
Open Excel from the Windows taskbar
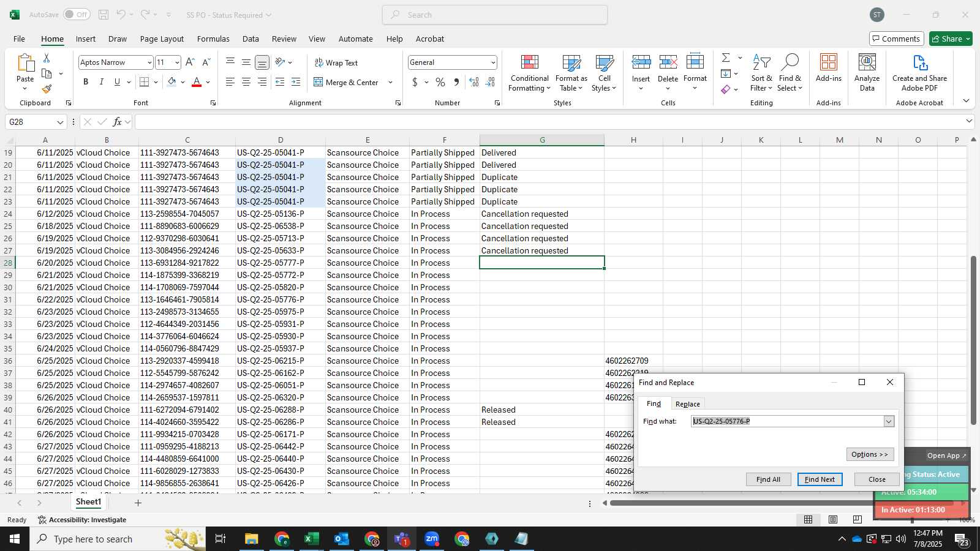coord(312,539)
